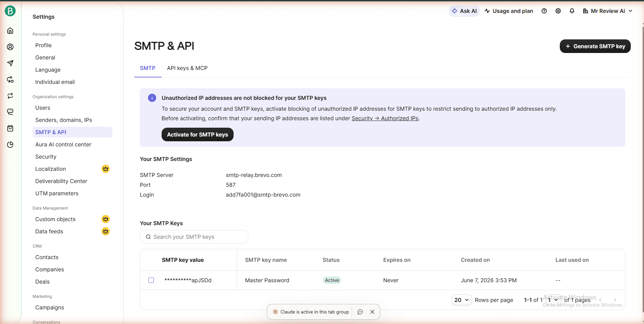Open notifications bell icon
Viewport: 644px width, 324px height.
572,11
